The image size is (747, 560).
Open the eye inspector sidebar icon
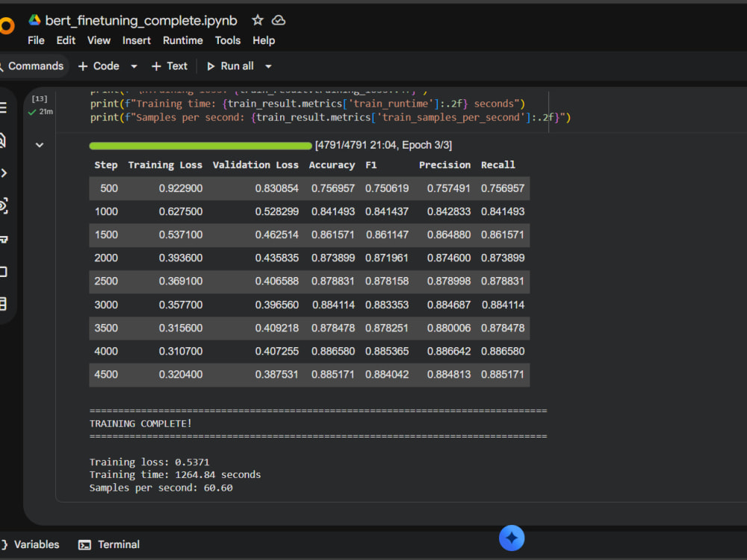pos(3,206)
